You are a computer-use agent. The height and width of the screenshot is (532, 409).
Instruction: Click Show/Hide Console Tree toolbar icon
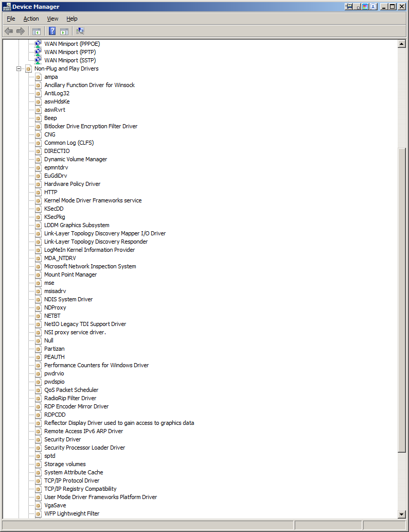pyautogui.click(x=37, y=31)
